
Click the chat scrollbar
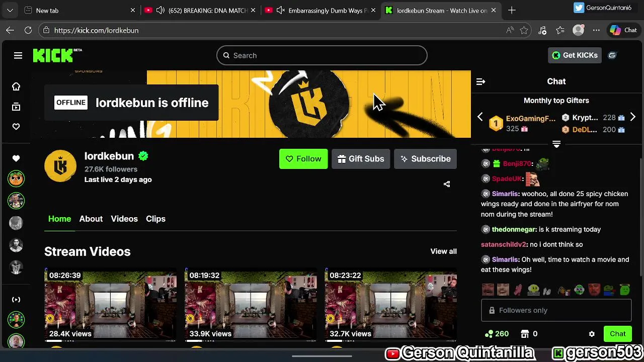(640, 216)
